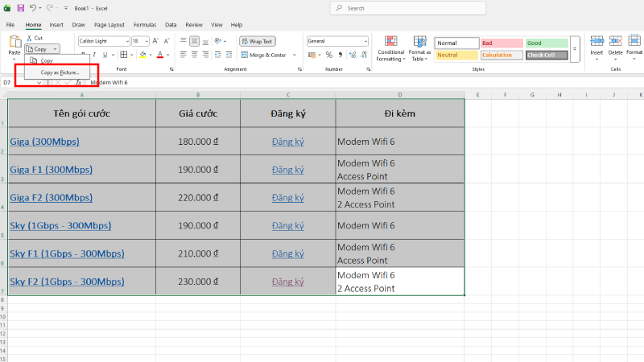
Task: Click the Delete cells icon
Action: 615,45
